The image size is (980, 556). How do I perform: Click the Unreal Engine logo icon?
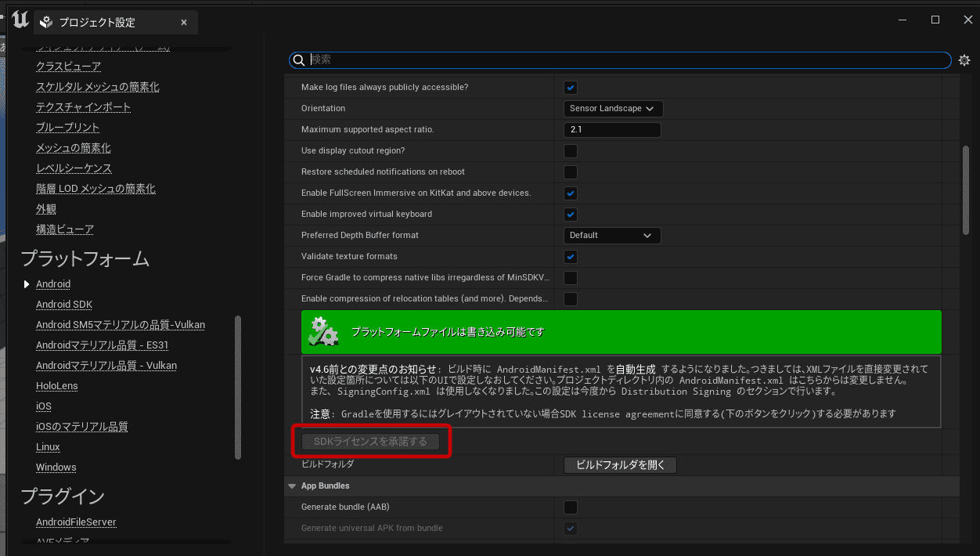20,21
